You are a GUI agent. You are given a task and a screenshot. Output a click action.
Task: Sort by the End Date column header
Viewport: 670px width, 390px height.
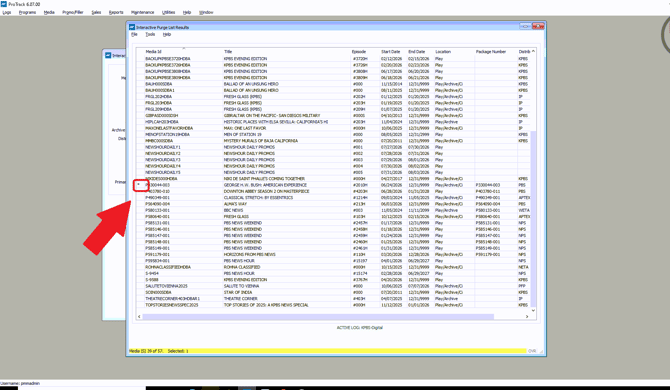[x=417, y=51]
